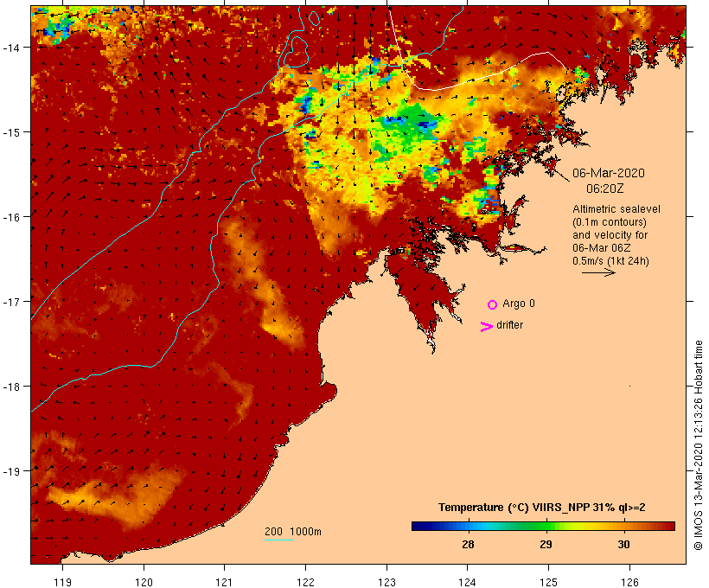Click the latitude axis label '-18'
Image resolution: width=709 pixels, height=588 pixels.
click(x=11, y=387)
